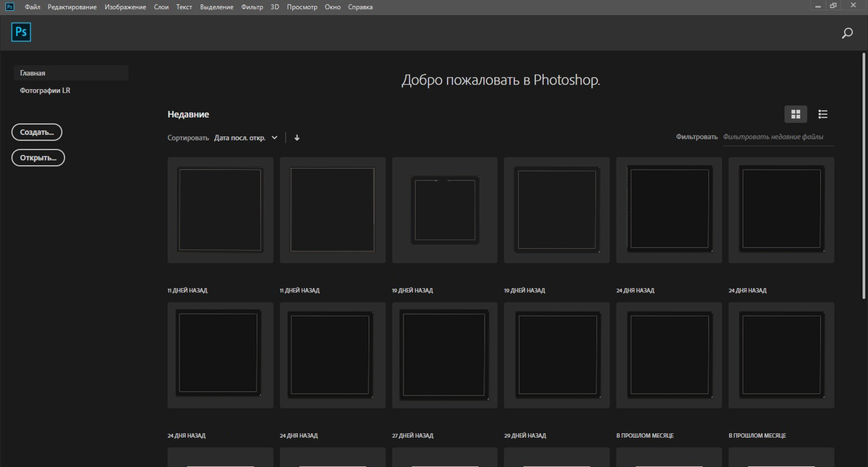Reverse sort order with the arrow icon
The height and width of the screenshot is (467, 868).
point(297,138)
